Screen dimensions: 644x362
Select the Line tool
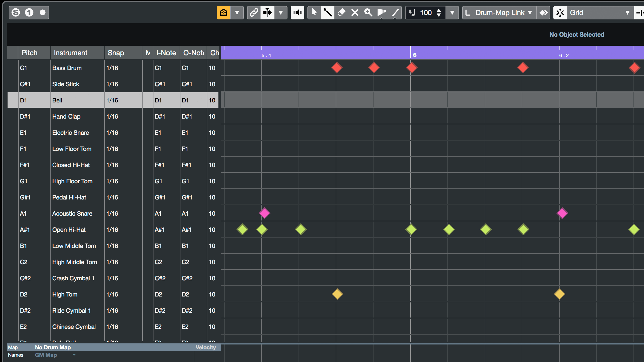tap(395, 12)
